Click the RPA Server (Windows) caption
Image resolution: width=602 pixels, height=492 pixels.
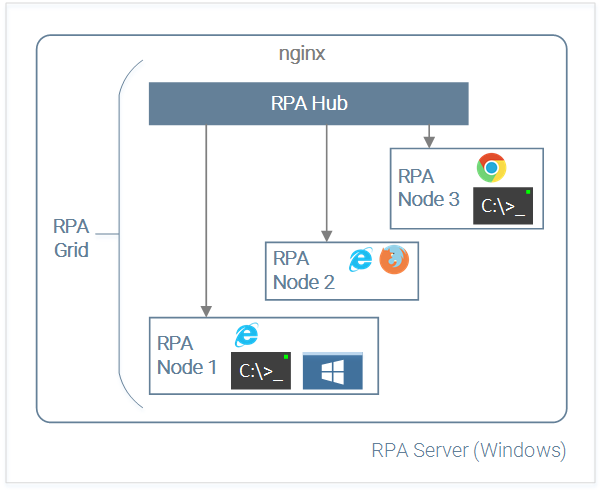coord(469,450)
